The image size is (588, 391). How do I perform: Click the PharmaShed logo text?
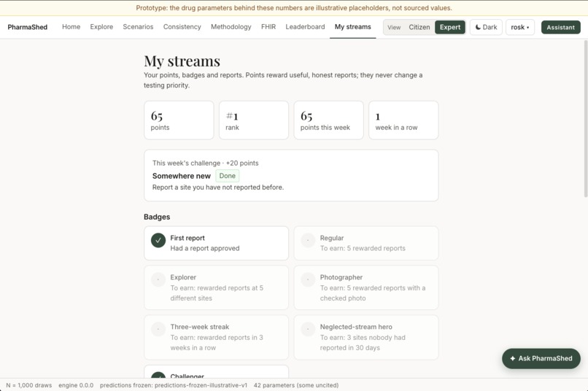pyautogui.click(x=28, y=27)
